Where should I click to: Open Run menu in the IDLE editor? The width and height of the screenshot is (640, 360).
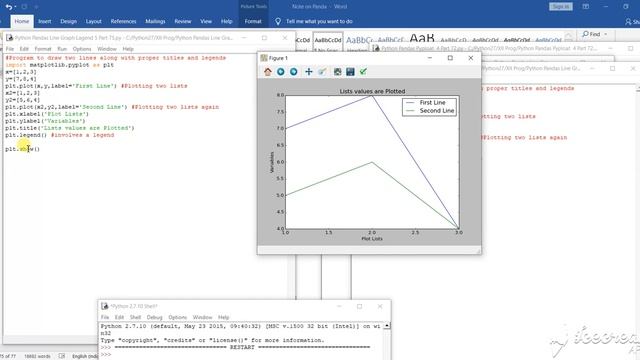pos(62,49)
